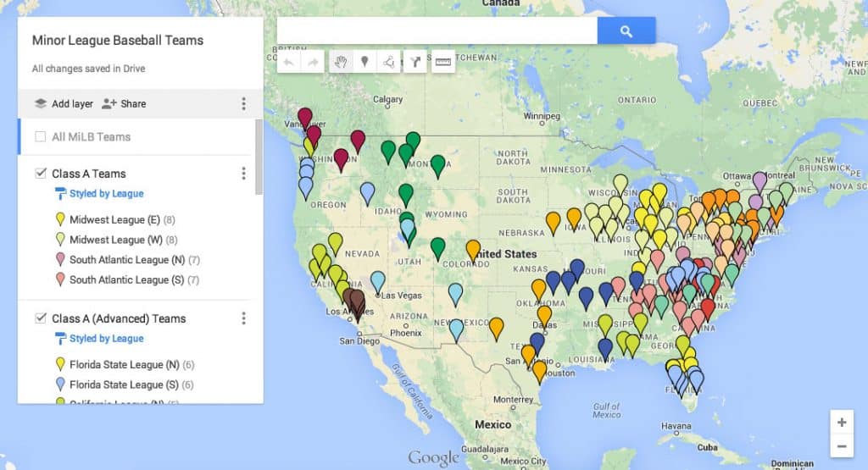
Task: Click inside the map search box
Action: (x=437, y=31)
